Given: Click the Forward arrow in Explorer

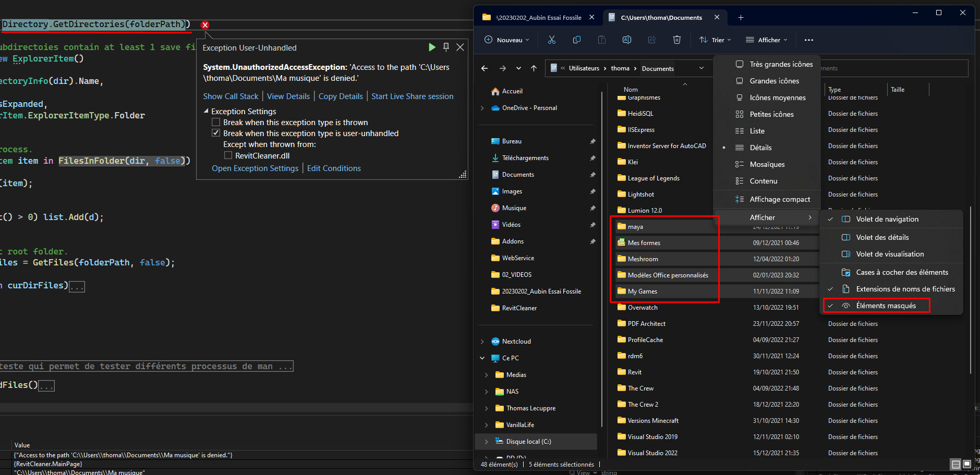Looking at the screenshot, I should (x=503, y=68).
